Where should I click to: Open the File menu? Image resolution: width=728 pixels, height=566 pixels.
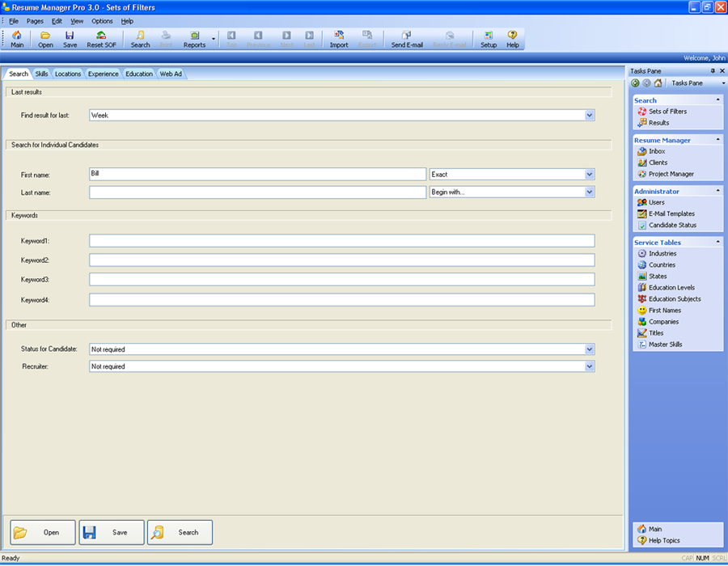point(14,21)
